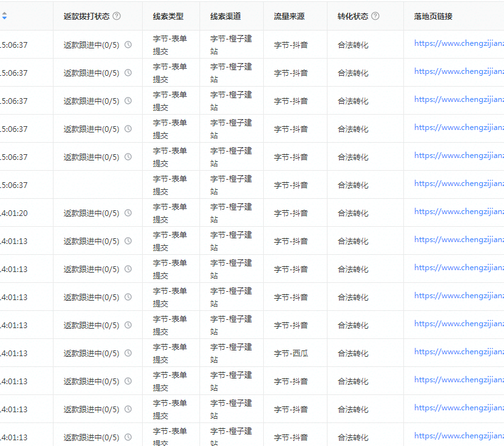This screenshot has width=504, height=446.
Task: Open landing page link in the 字节-西瓜 row
Action: [458, 352]
